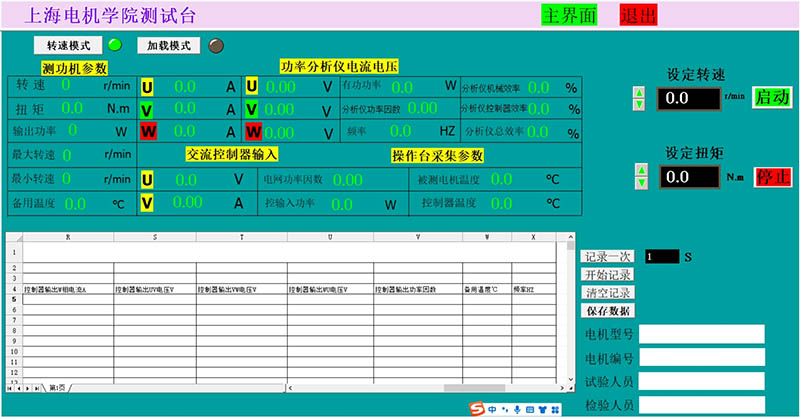Increase 设定转速 with up arrow
Screen dimensions: 800x417
click(639, 93)
